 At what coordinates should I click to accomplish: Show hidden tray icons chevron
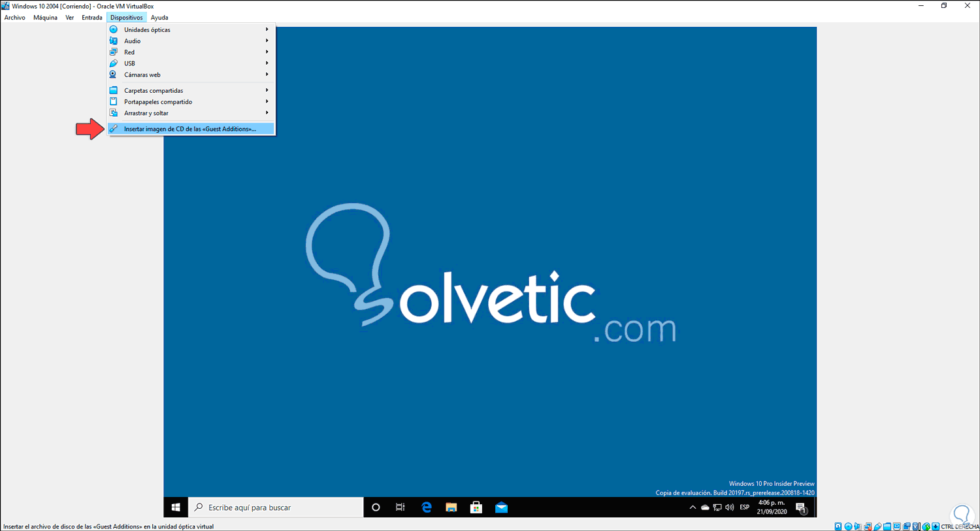(693, 507)
